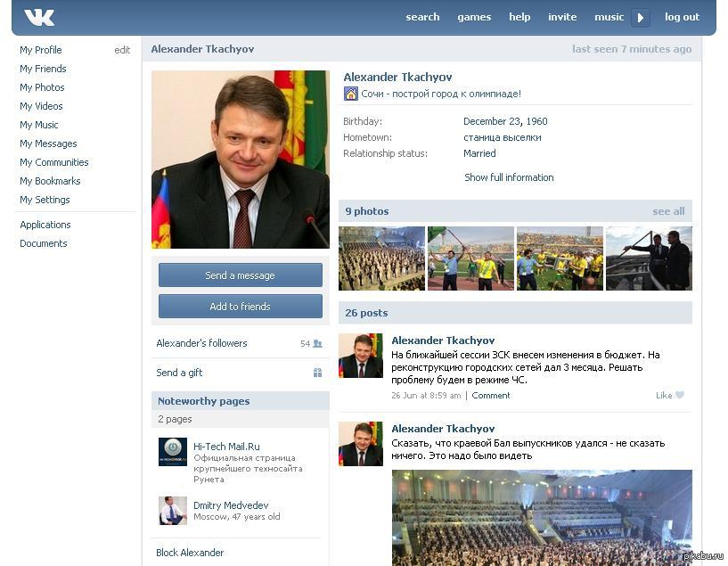Click the VK logo in header

click(39, 18)
